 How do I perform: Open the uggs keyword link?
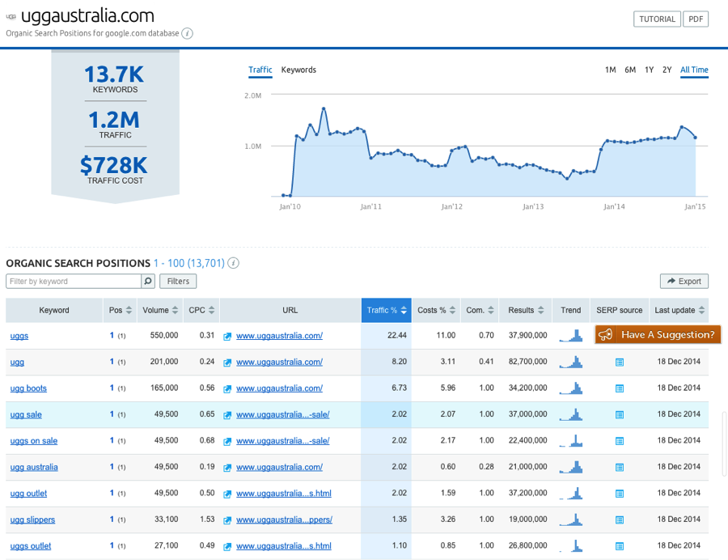tap(19, 336)
